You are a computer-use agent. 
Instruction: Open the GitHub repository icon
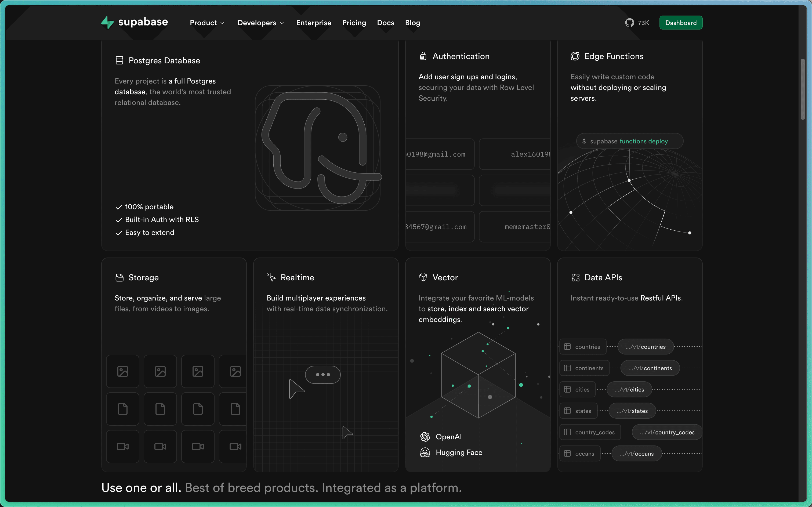tap(629, 23)
